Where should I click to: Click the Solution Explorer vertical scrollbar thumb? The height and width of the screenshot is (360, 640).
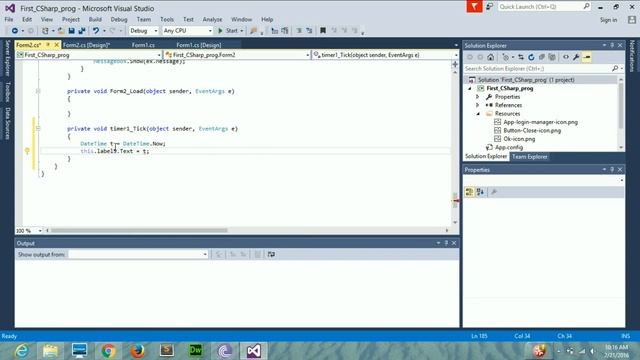tap(621, 106)
